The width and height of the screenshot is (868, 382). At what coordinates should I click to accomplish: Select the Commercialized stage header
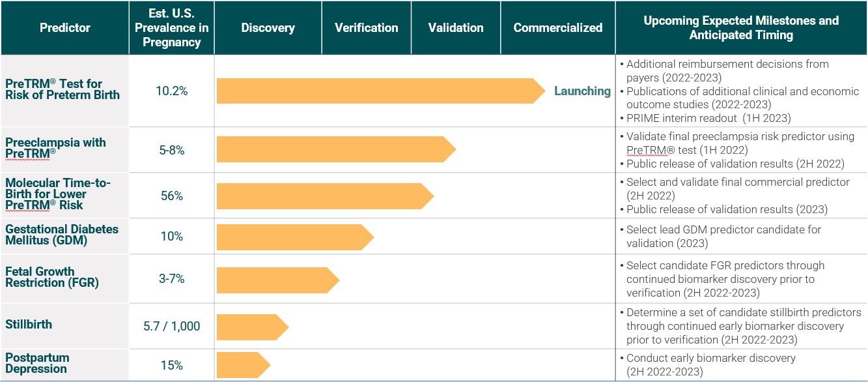(x=557, y=27)
